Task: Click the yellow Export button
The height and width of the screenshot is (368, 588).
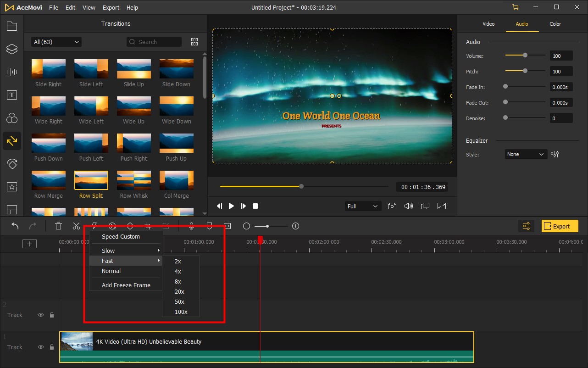Action: pos(560,226)
